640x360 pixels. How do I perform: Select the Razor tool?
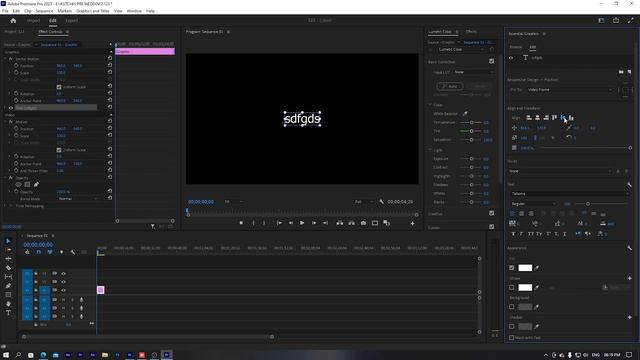[x=8, y=268]
